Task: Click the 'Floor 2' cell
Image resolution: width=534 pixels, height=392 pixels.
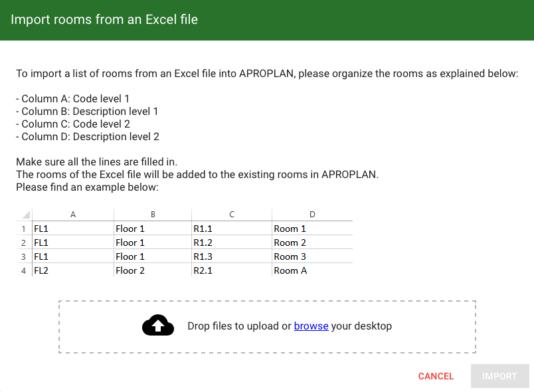Action: point(153,270)
